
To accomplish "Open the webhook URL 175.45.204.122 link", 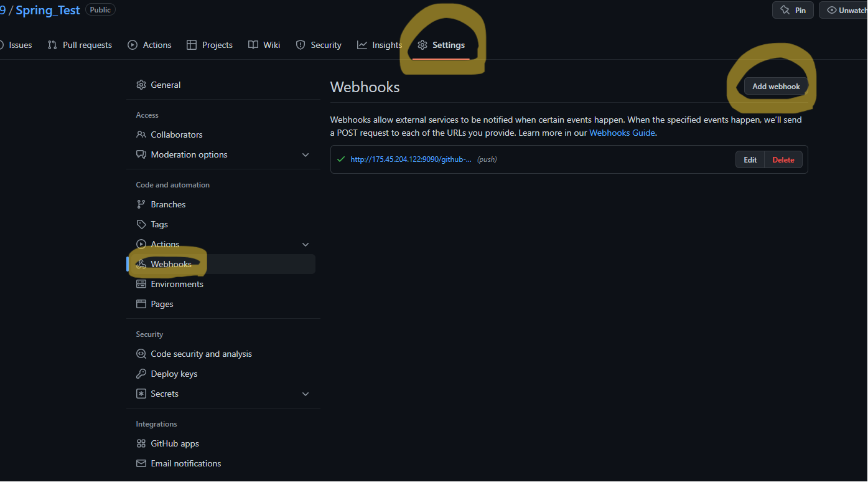I will click(x=411, y=159).
